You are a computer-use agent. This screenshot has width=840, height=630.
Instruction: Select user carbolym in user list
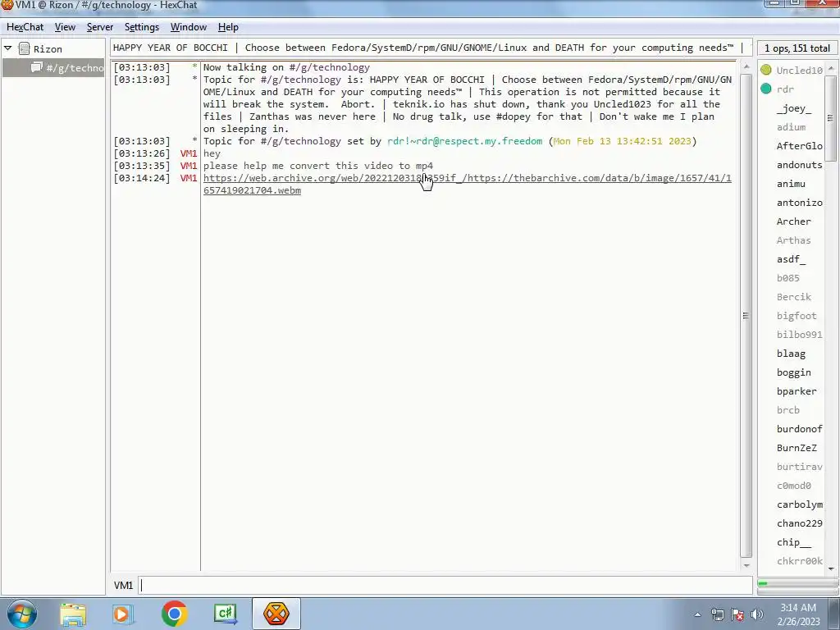[x=799, y=504]
